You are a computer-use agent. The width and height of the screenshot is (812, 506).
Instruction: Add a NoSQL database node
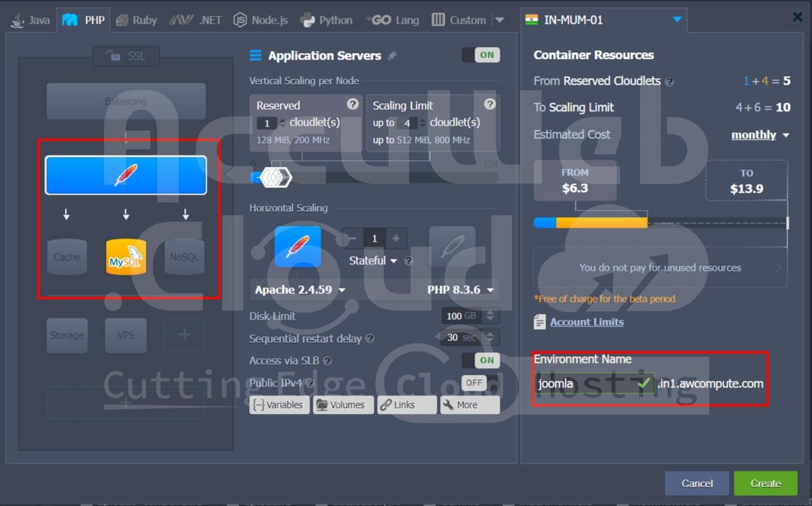(x=184, y=257)
